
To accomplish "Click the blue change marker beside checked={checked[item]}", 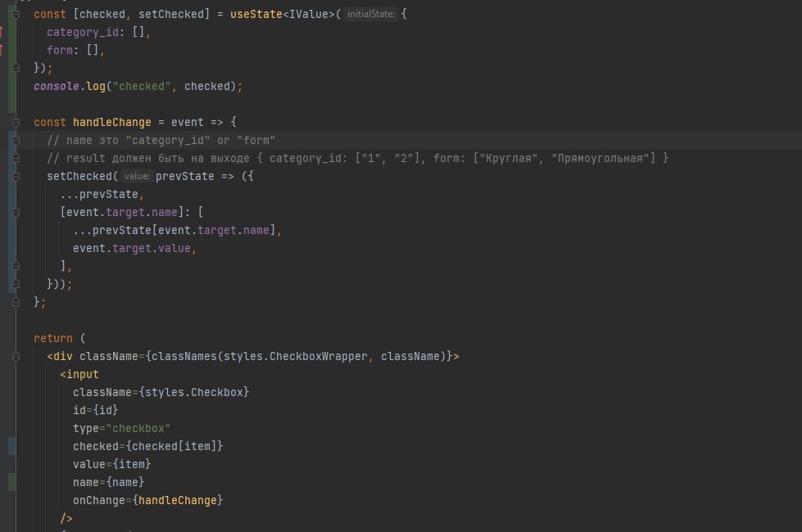I will pyautogui.click(x=11, y=446).
